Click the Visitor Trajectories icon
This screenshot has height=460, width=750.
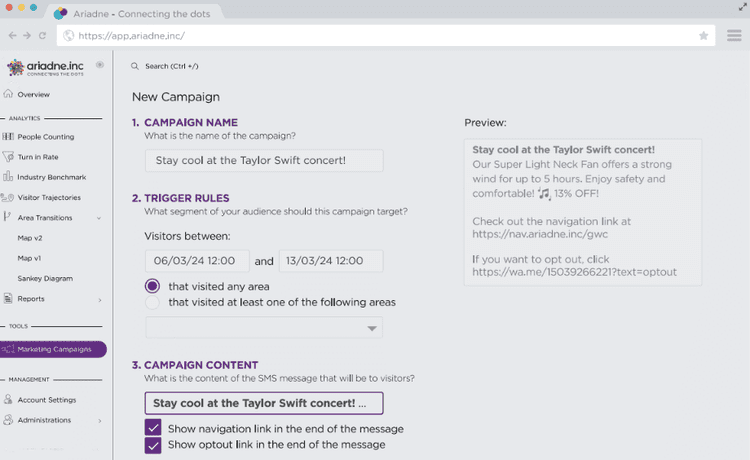pyautogui.click(x=8, y=197)
